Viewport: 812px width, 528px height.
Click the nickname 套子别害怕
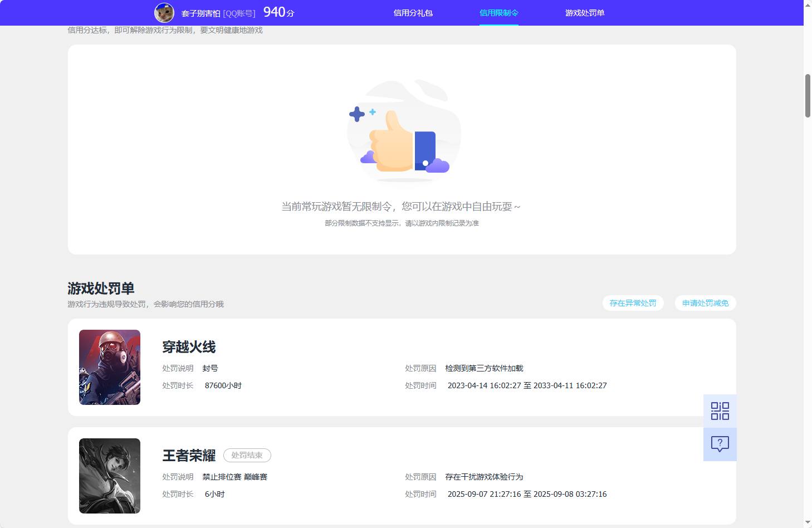pyautogui.click(x=199, y=13)
